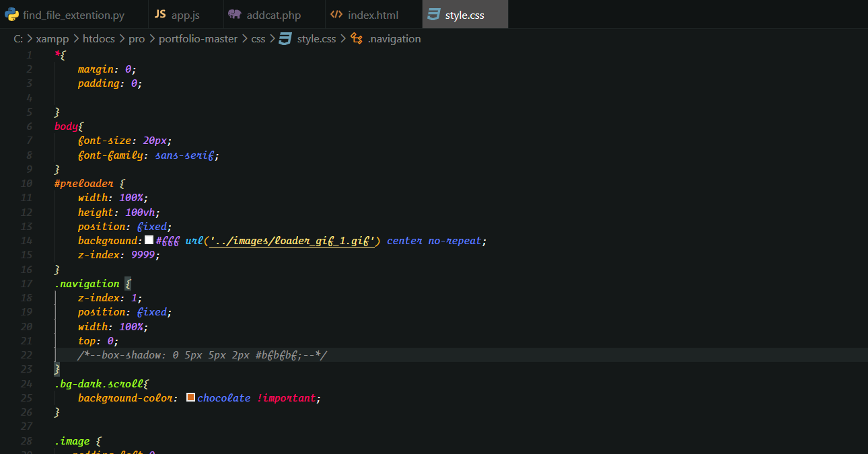Click the chevron between xampp and htdocs
Screen dimensions: 868x454
tap(76, 39)
